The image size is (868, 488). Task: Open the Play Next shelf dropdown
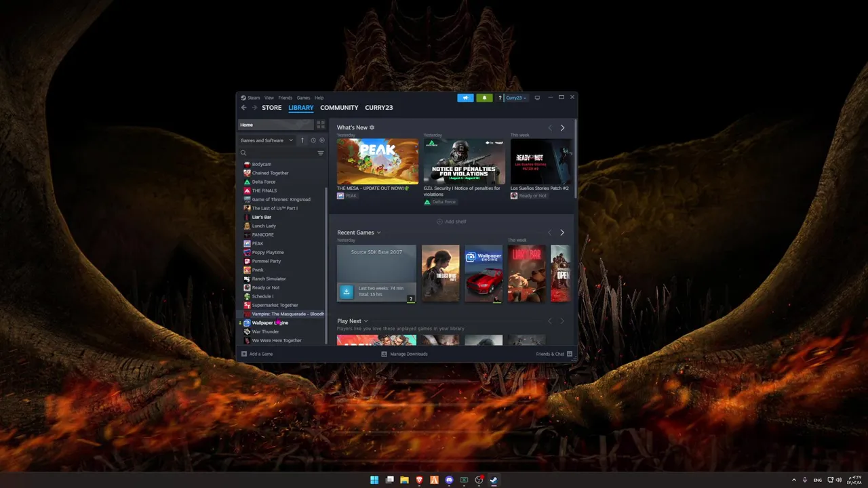click(x=366, y=321)
